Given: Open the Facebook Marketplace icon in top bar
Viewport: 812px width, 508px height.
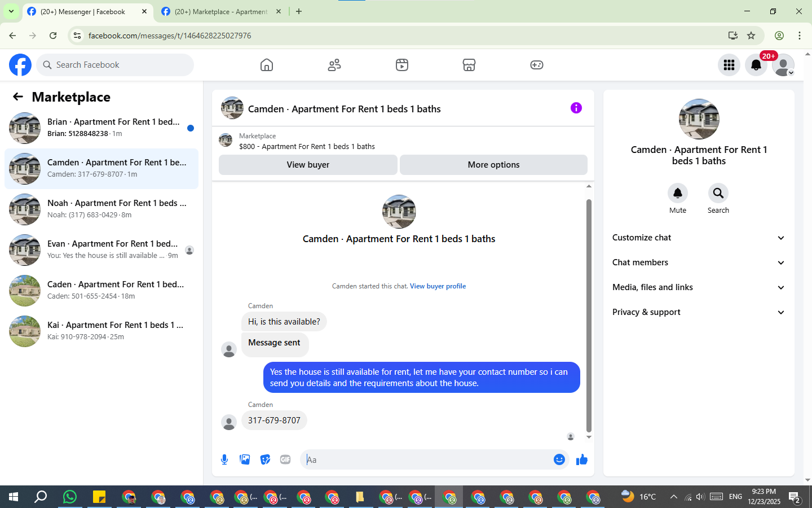Looking at the screenshot, I should [x=469, y=65].
